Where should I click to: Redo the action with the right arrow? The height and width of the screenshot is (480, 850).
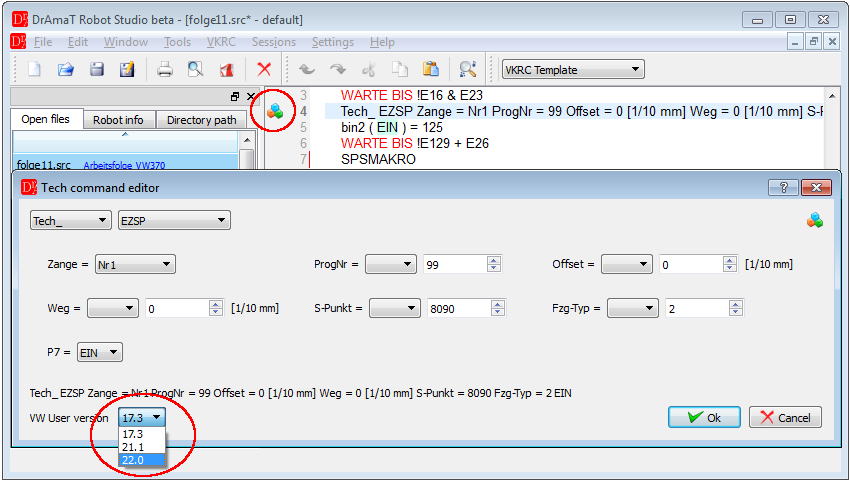pyautogui.click(x=338, y=69)
